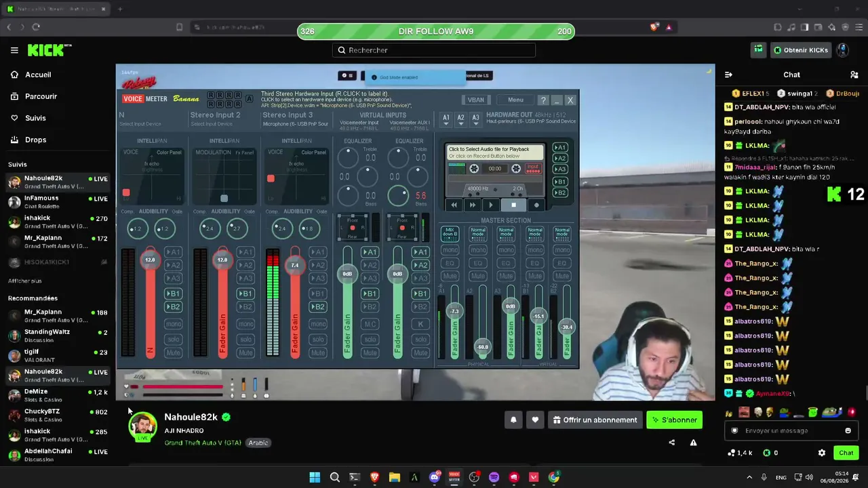The width and height of the screenshot is (868, 488).
Task: Send message with the green Chat button
Action: (846, 453)
